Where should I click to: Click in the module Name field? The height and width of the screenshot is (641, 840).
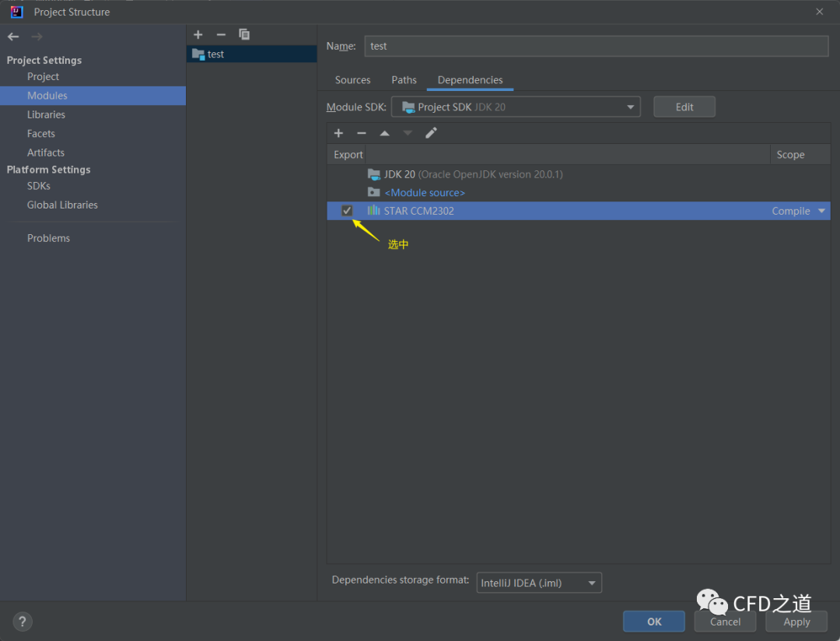596,46
